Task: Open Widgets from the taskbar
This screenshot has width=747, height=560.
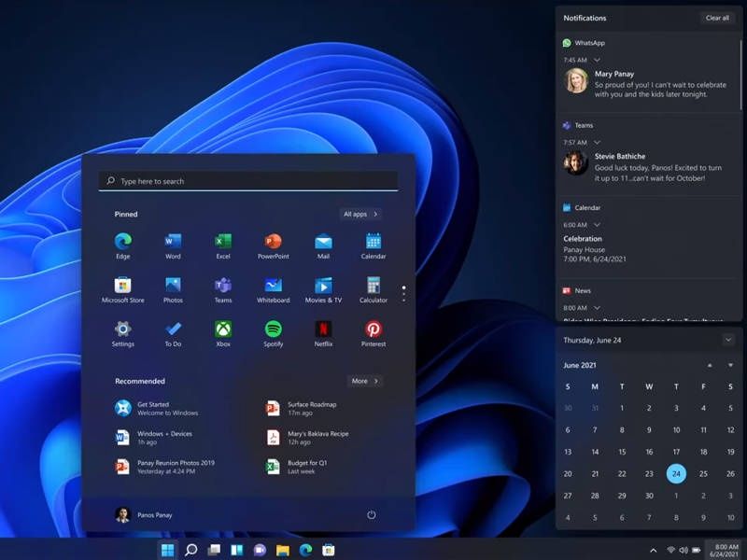Action: [x=237, y=550]
